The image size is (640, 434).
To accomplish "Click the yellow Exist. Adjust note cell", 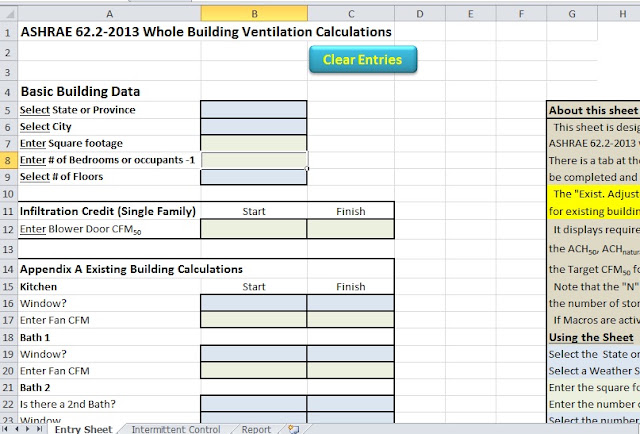I will tap(593, 203).
